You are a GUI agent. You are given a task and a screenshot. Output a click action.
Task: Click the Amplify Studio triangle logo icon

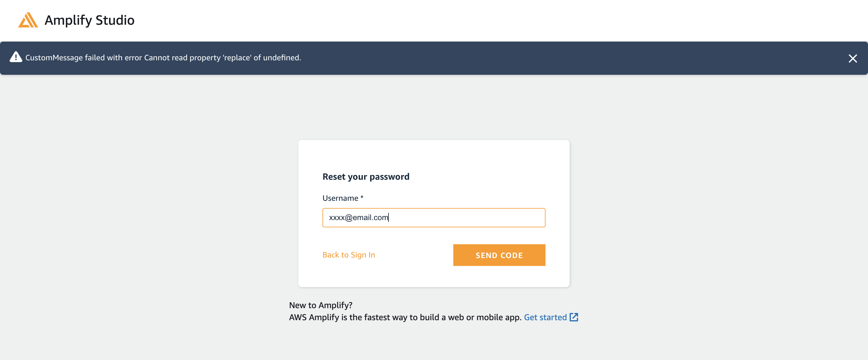coord(28,20)
